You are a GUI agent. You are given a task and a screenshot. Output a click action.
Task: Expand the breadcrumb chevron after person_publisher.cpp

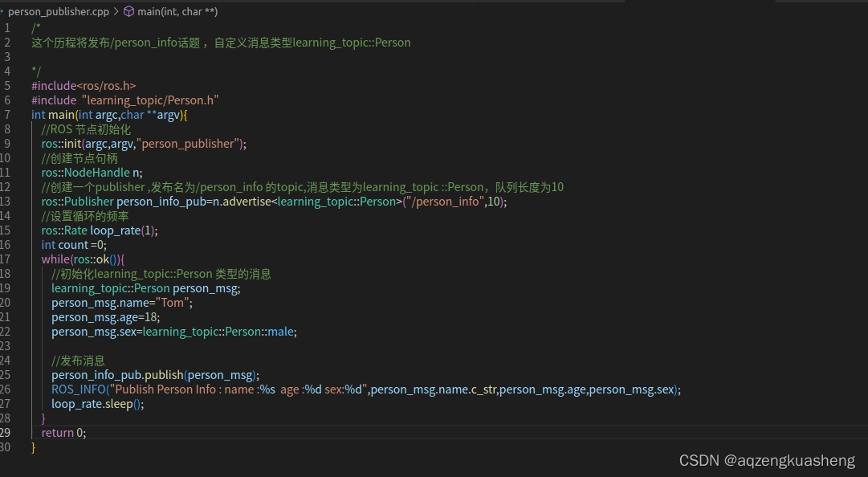coord(115,11)
